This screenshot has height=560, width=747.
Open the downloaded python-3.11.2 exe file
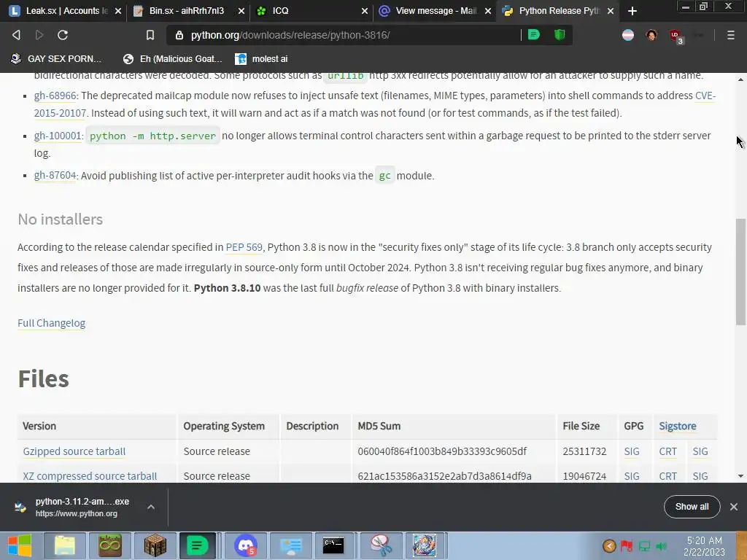pyautogui.click(x=76, y=507)
